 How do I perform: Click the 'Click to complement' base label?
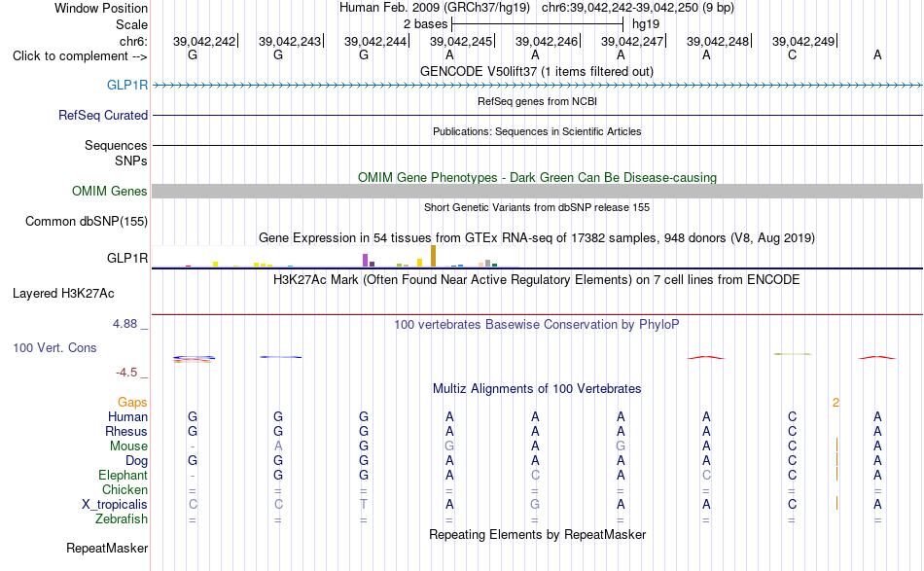point(80,56)
